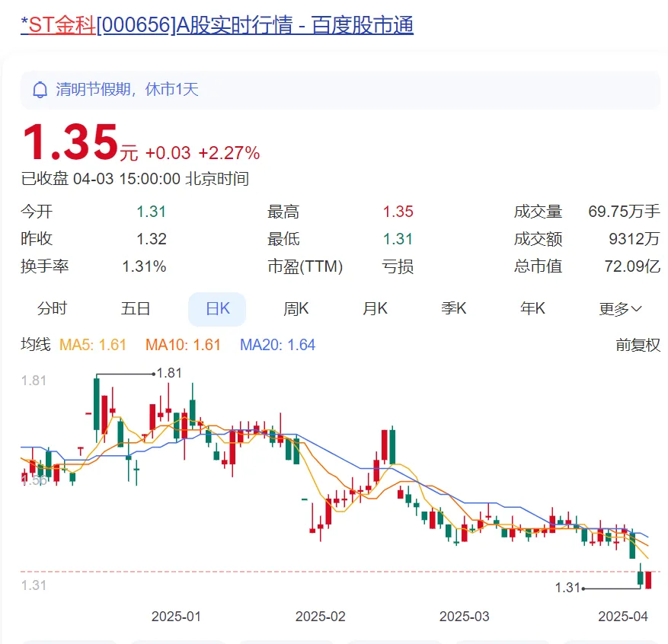This screenshot has height=644, width=668.
Task: Show the 周K weekly chart
Action: click(x=296, y=308)
